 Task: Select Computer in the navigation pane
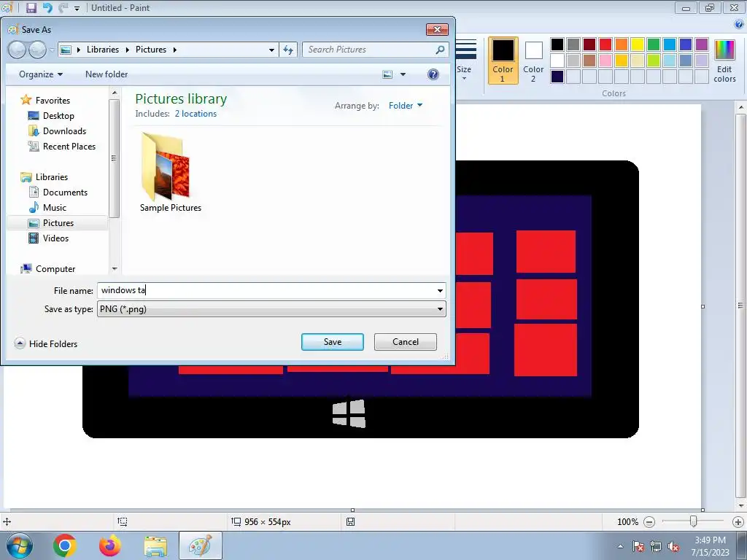pyautogui.click(x=55, y=269)
